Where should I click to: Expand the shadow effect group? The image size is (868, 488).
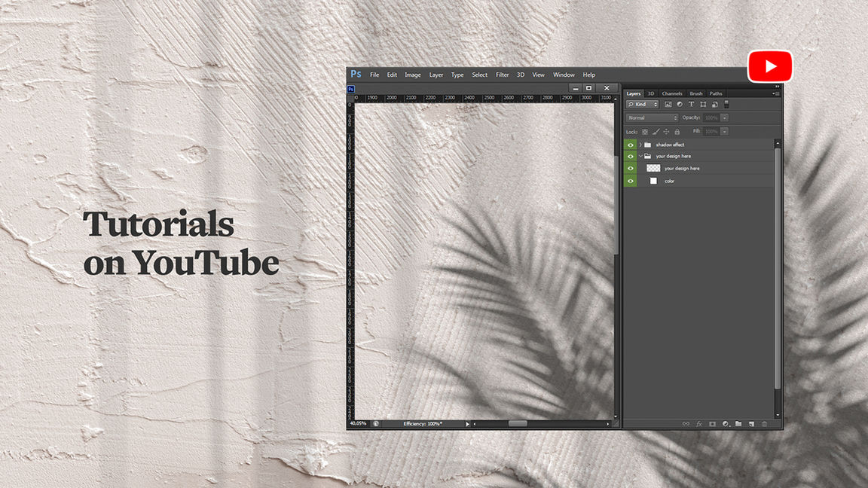coord(640,145)
